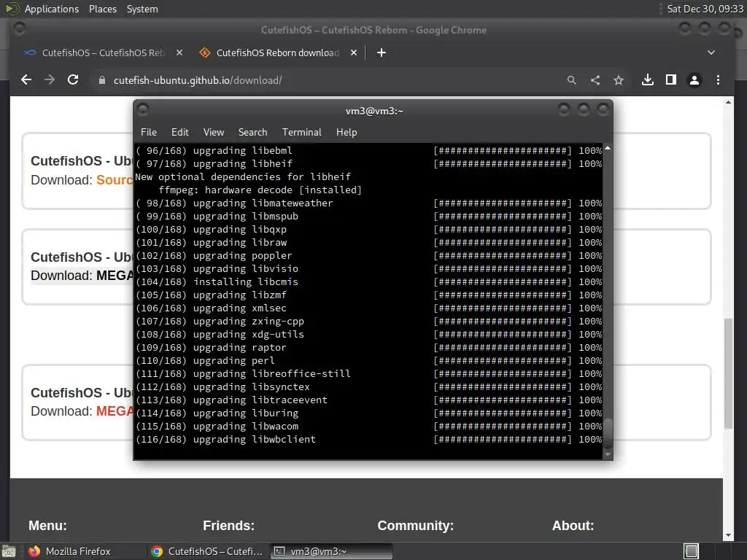The image size is (747, 560).
Task: Open the terminal Edit menu
Action: 180,133
